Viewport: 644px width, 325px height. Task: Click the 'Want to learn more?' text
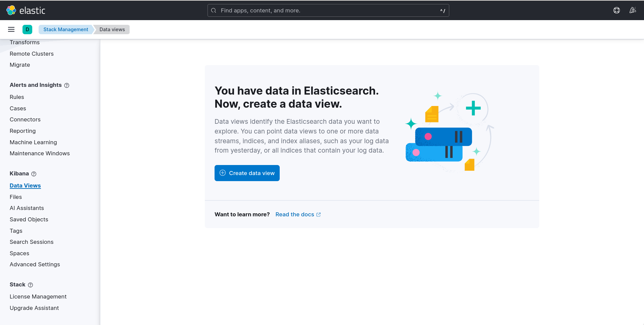click(242, 214)
